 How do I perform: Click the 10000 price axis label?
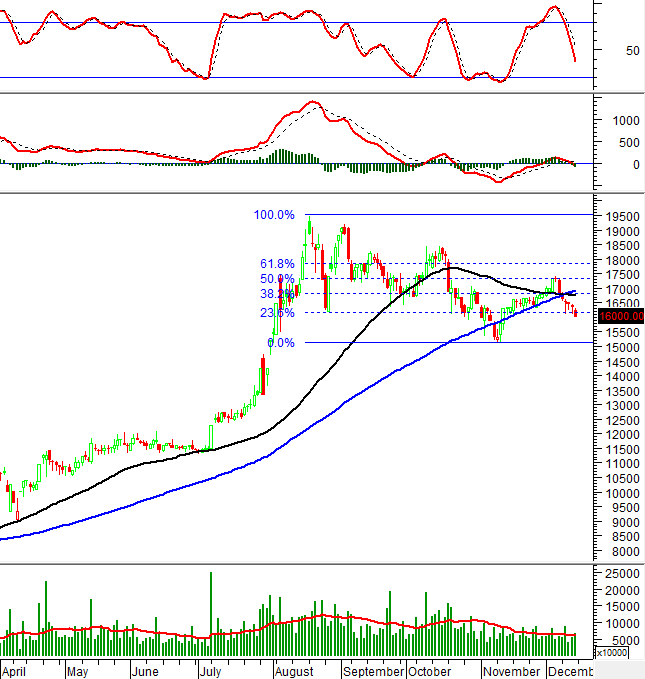coord(620,493)
